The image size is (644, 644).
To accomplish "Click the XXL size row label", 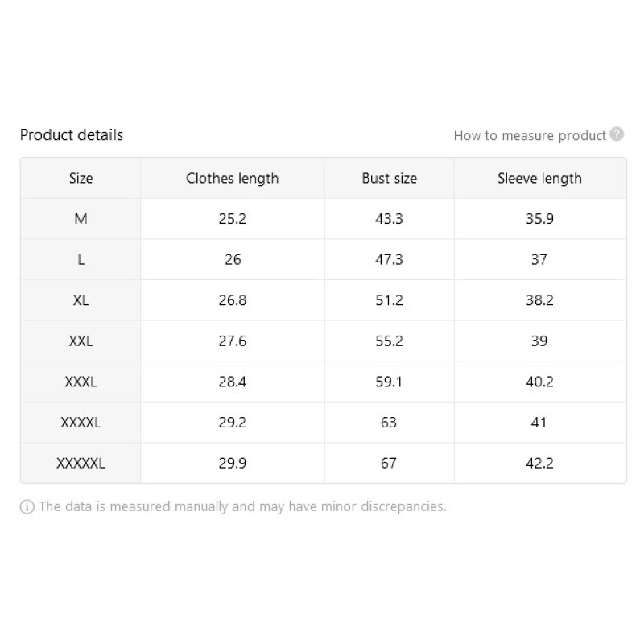I will coord(81,341).
